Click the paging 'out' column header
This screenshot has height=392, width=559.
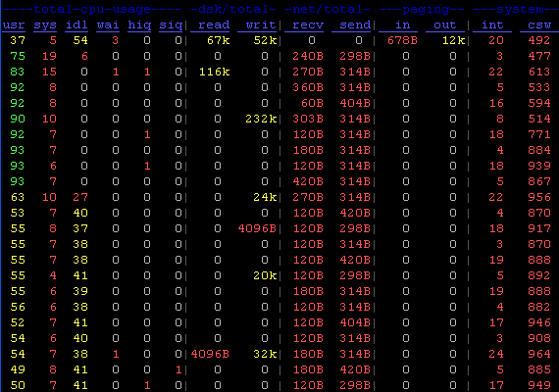(x=445, y=24)
